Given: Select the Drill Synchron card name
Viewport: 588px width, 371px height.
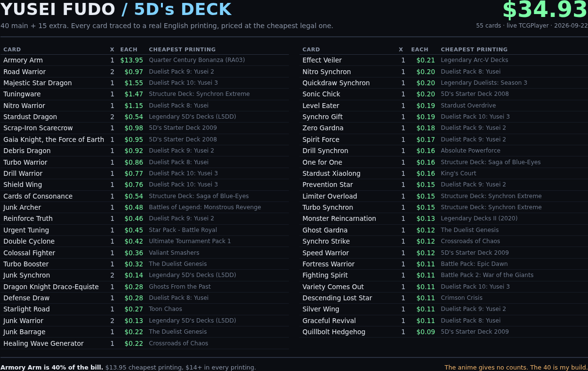Looking at the screenshot, I should tap(325, 151).
